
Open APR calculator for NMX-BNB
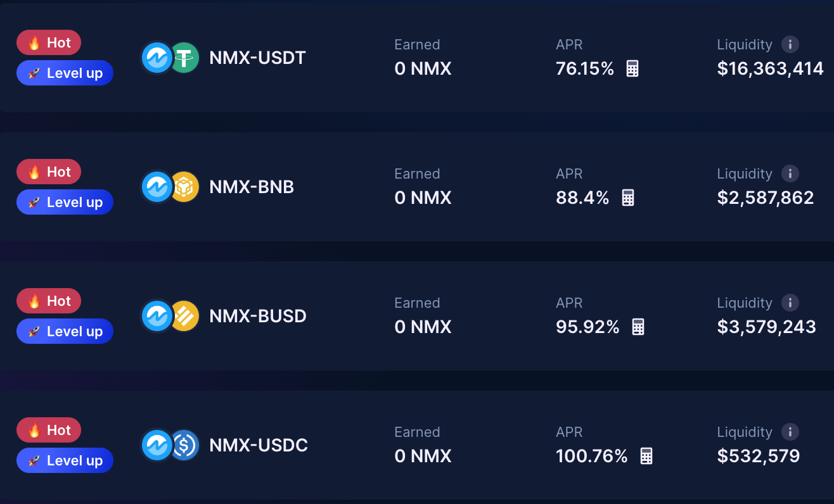pyautogui.click(x=627, y=198)
